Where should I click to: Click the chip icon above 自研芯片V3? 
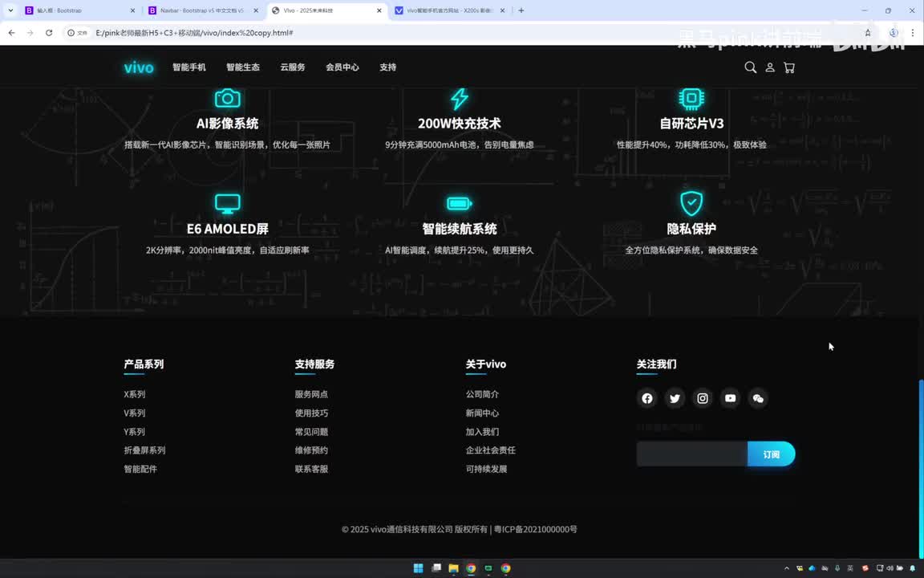[x=691, y=98]
